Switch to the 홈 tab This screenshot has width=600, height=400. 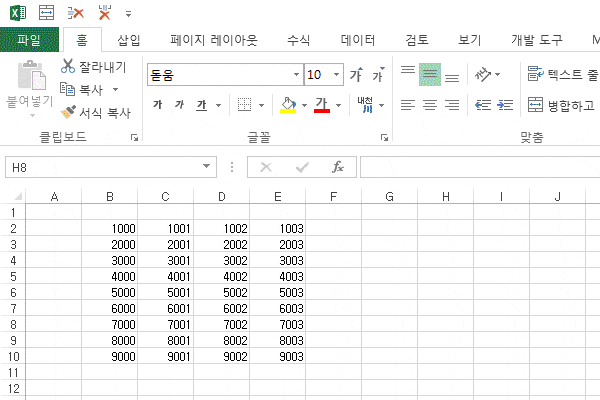tap(82, 40)
